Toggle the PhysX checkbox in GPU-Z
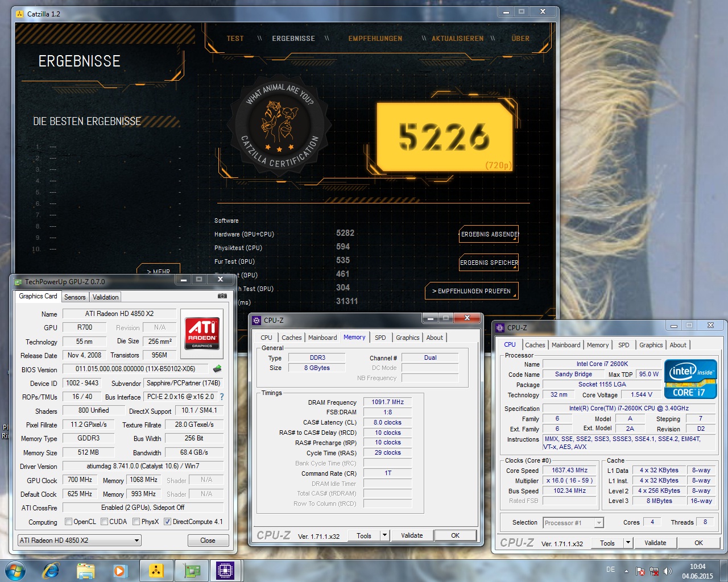 coord(136,522)
